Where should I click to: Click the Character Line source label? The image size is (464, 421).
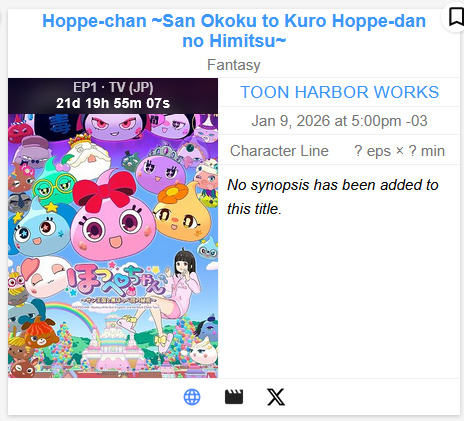point(279,151)
